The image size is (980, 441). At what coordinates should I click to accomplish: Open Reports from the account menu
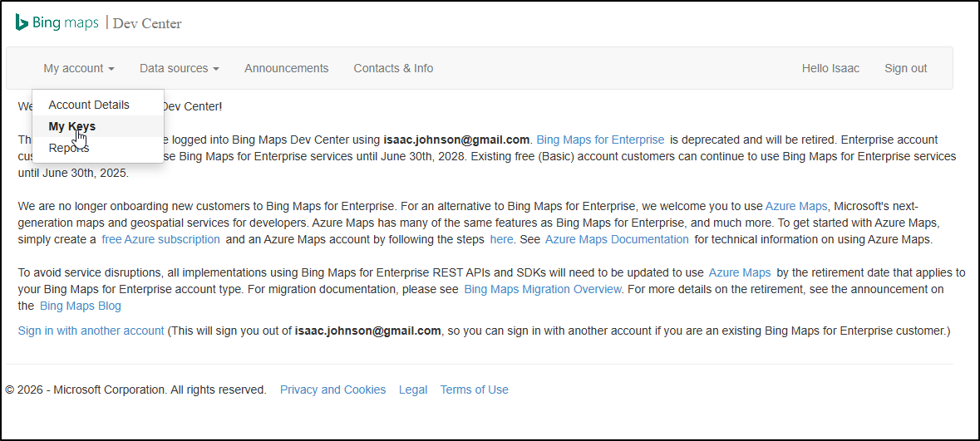tap(68, 148)
